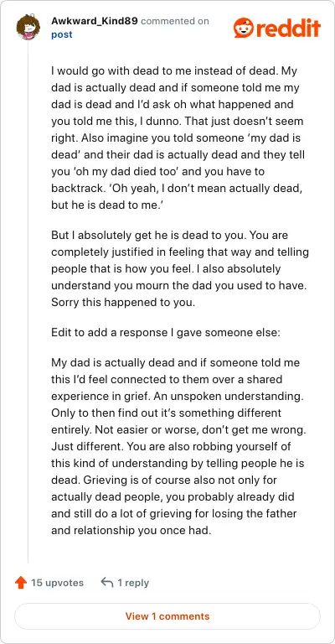Follow the blue "post" link
The width and height of the screenshot is (335, 644).
(62, 34)
